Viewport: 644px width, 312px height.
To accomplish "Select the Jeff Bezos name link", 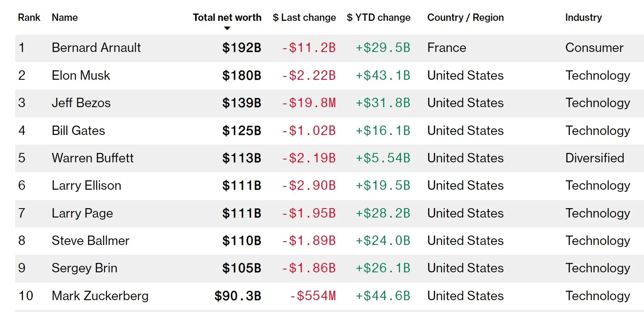I will (x=81, y=103).
